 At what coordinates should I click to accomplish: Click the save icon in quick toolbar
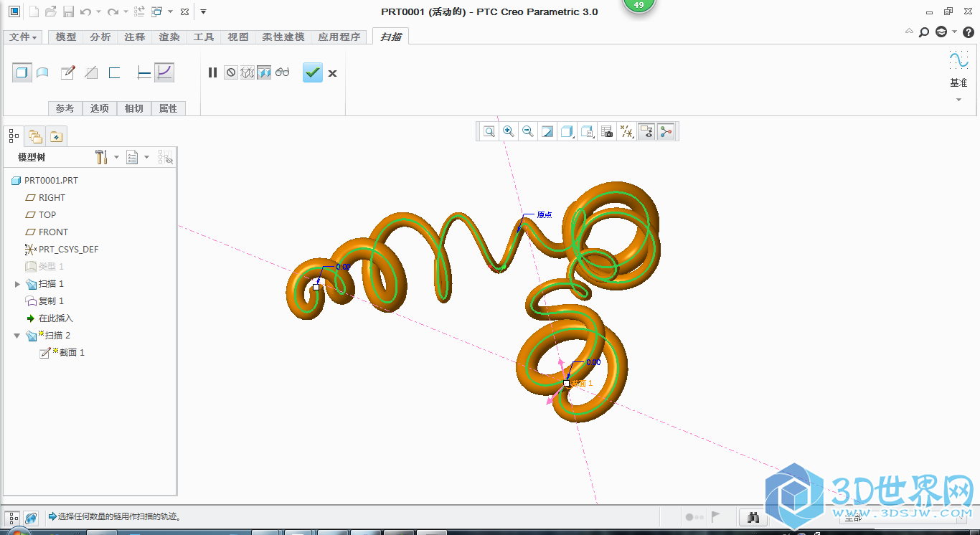68,11
